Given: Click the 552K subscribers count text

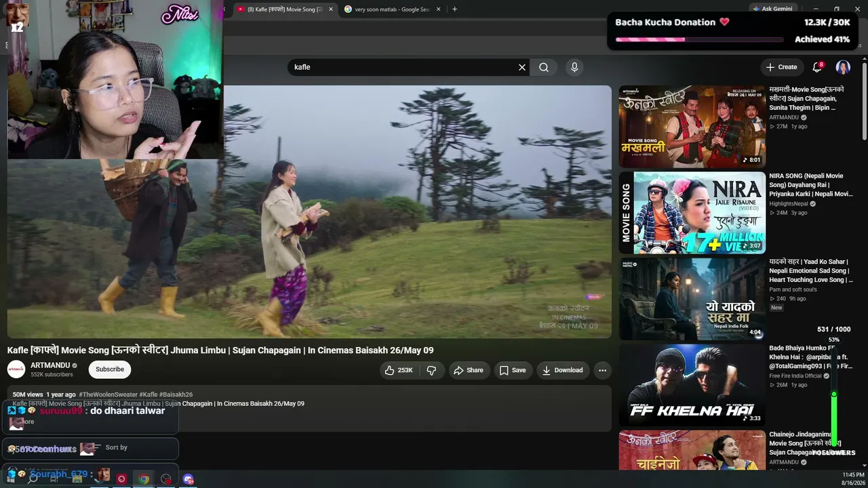Looking at the screenshot, I should [x=52, y=374].
